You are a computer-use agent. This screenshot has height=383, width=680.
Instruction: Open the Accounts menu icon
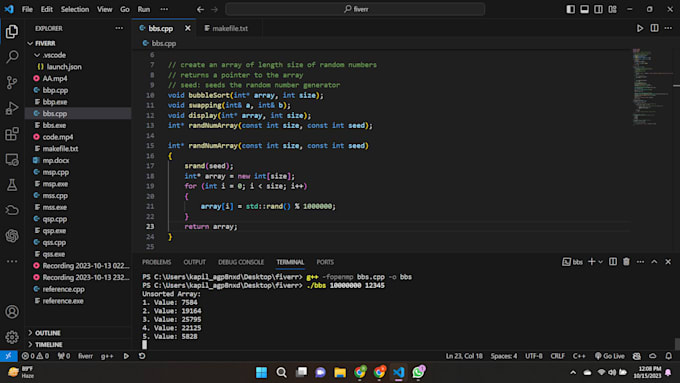coord(12,311)
